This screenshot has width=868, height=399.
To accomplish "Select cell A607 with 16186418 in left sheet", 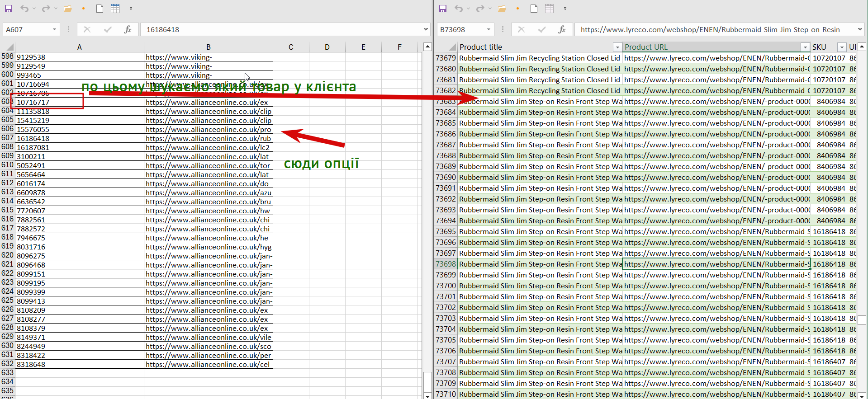I will coord(80,138).
